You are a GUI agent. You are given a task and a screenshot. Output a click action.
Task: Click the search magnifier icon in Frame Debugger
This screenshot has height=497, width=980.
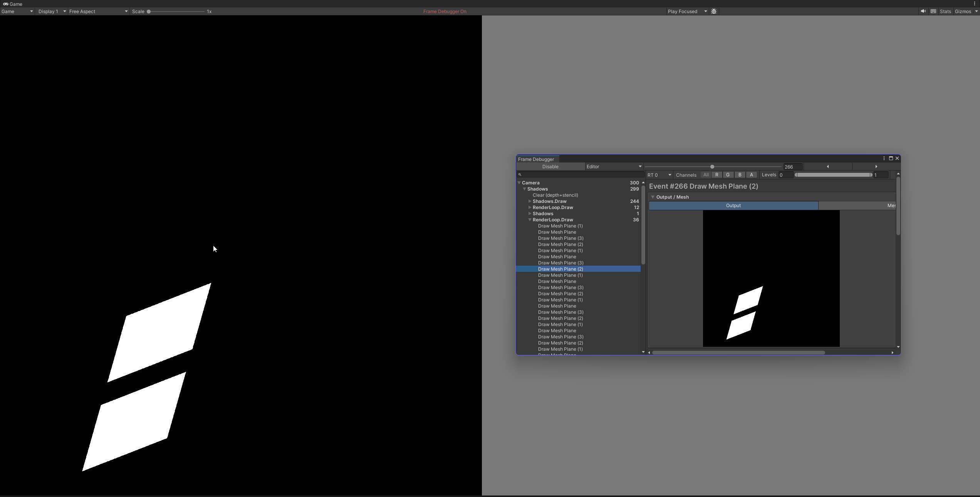click(x=520, y=175)
